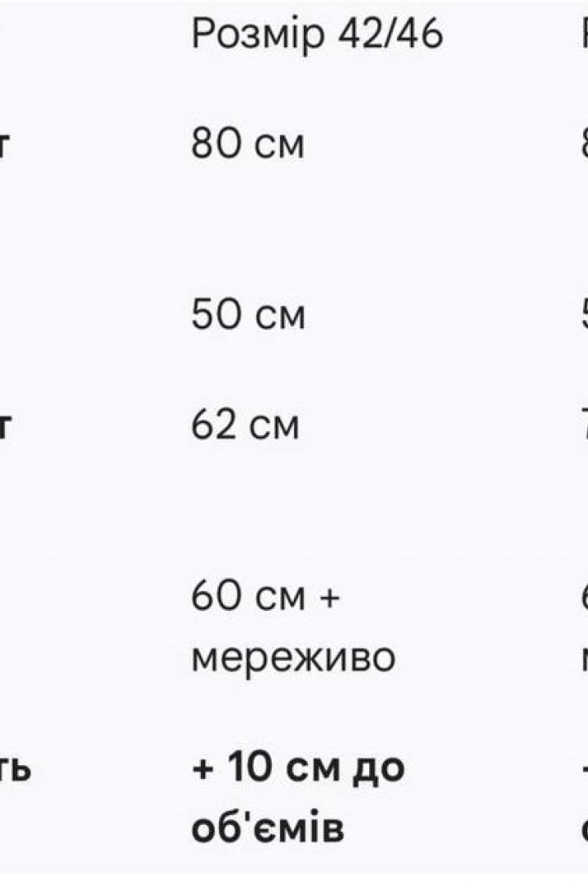
Task: Click the bold label ending in "ть"
Action: (x=16, y=769)
